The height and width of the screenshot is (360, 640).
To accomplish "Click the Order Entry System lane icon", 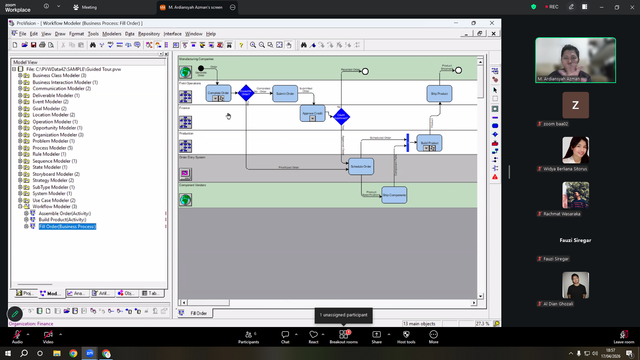I will (x=185, y=174).
